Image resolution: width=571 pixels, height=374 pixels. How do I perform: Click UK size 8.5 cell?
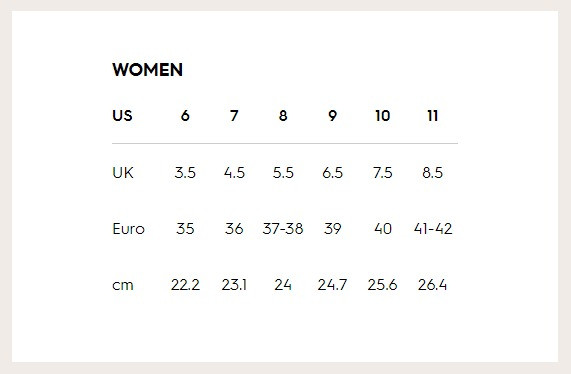[433, 173]
